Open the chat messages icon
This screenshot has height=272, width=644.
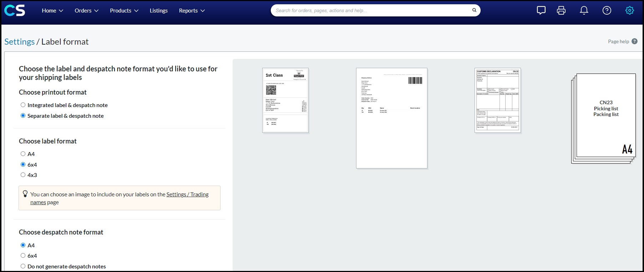[541, 10]
